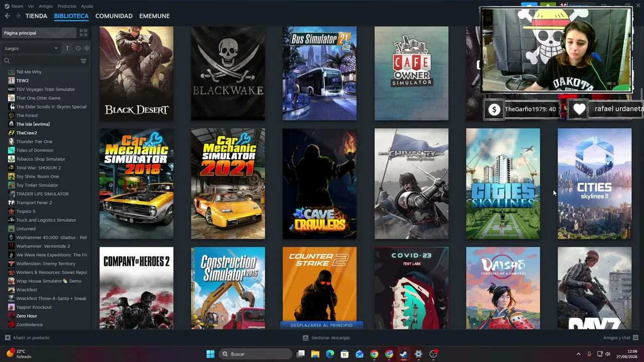Open Microsoft Store from taskbar

345,354
